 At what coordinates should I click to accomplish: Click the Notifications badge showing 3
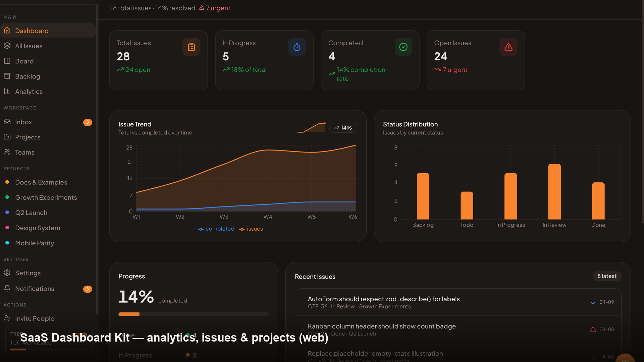click(88, 289)
